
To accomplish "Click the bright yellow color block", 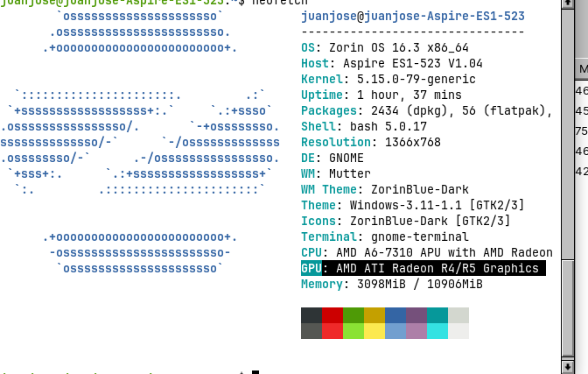I will (374, 331).
